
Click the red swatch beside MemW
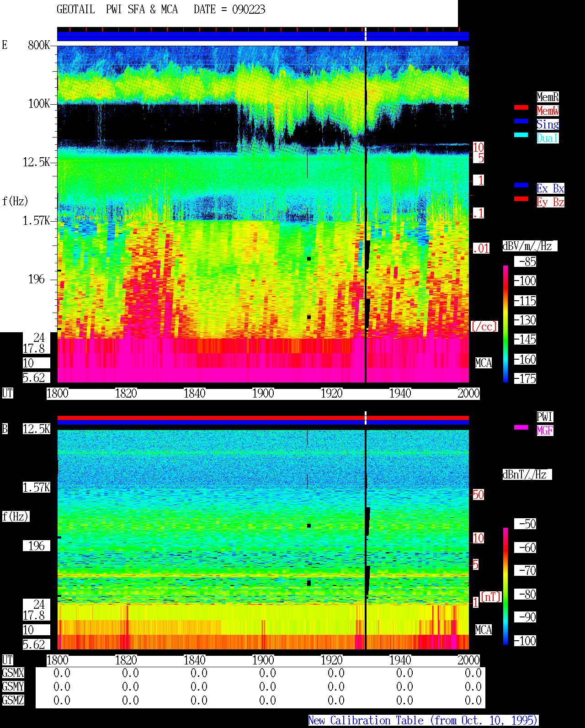click(521, 108)
